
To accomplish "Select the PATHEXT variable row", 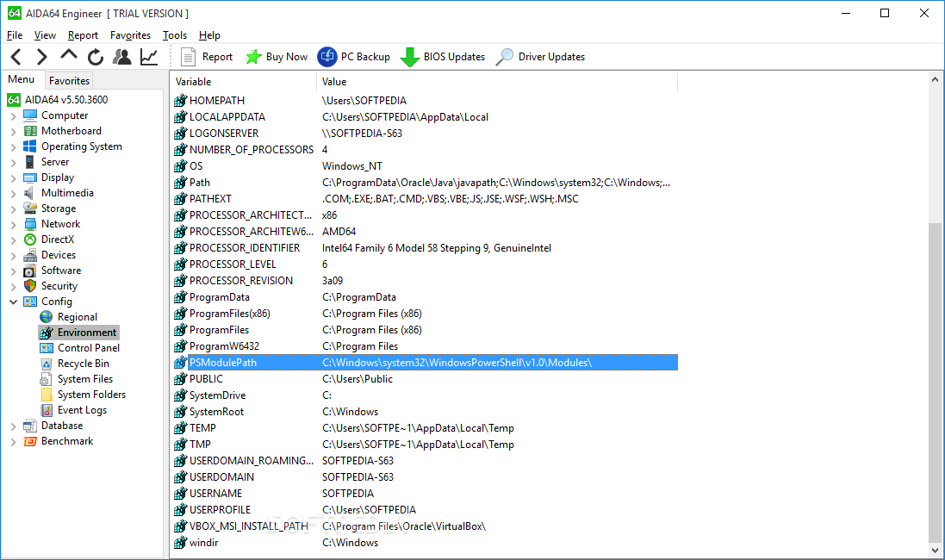I will tap(425, 199).
